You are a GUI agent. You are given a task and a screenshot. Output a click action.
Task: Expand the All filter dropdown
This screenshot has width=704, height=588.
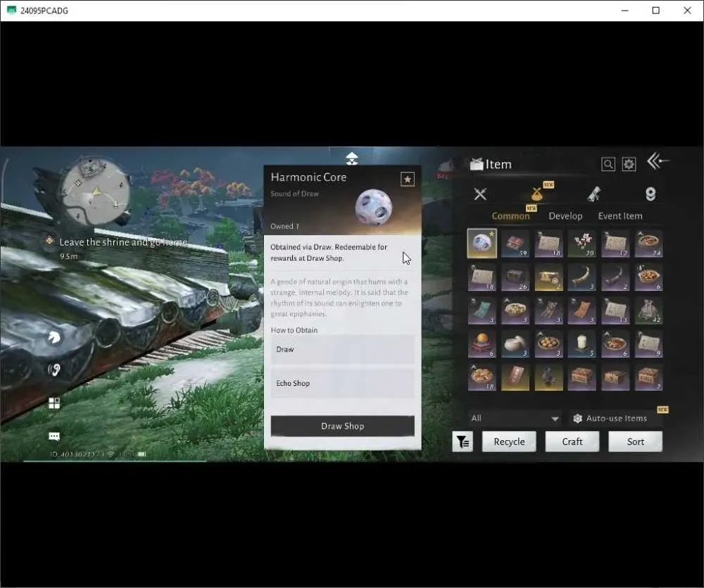[515, 418]
